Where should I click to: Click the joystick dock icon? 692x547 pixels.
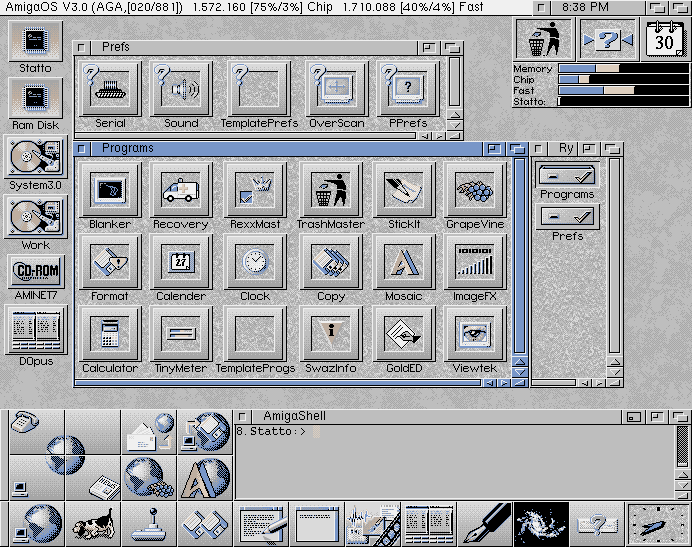pos(149,524)
